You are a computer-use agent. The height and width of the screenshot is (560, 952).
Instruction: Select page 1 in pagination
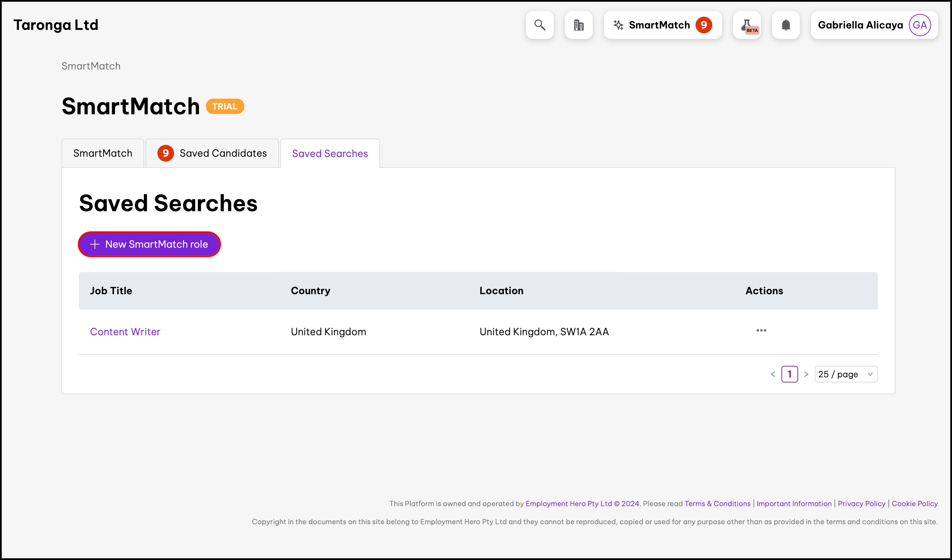tap(789, 374)
